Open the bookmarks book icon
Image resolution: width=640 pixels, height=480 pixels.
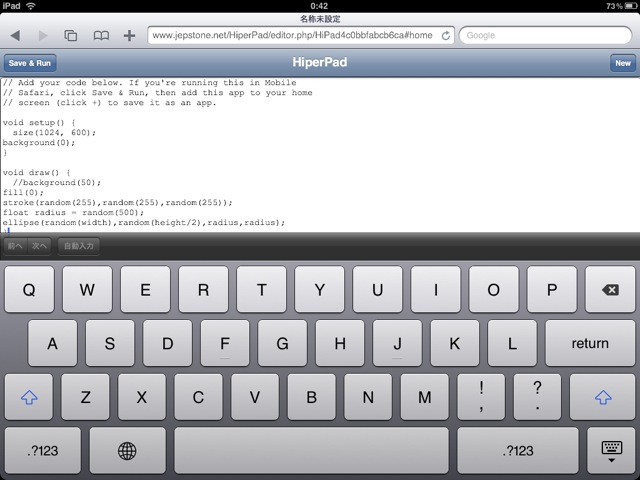coord(101,36)
